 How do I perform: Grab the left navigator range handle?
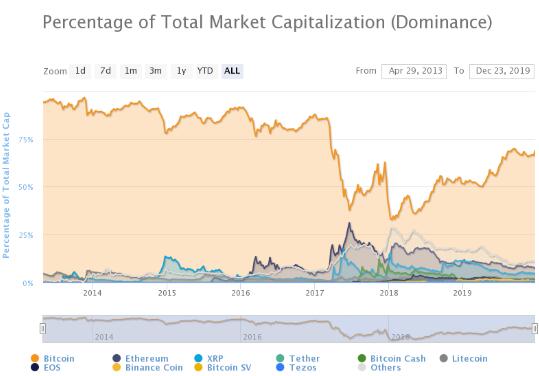pos(43,329)
